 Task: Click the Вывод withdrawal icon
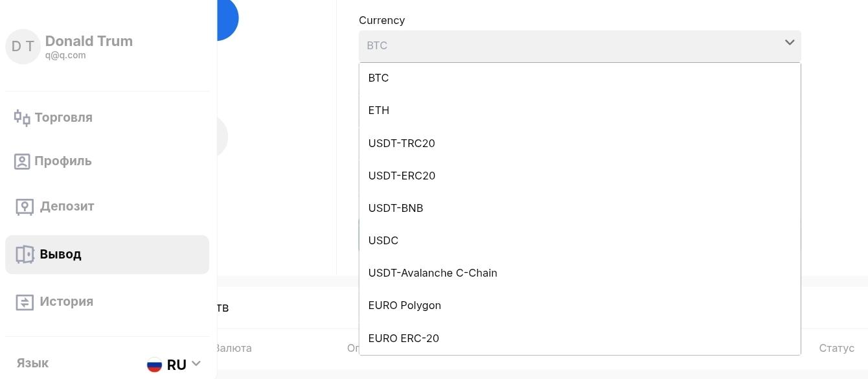pyautogui.click(x=25, y=255)
